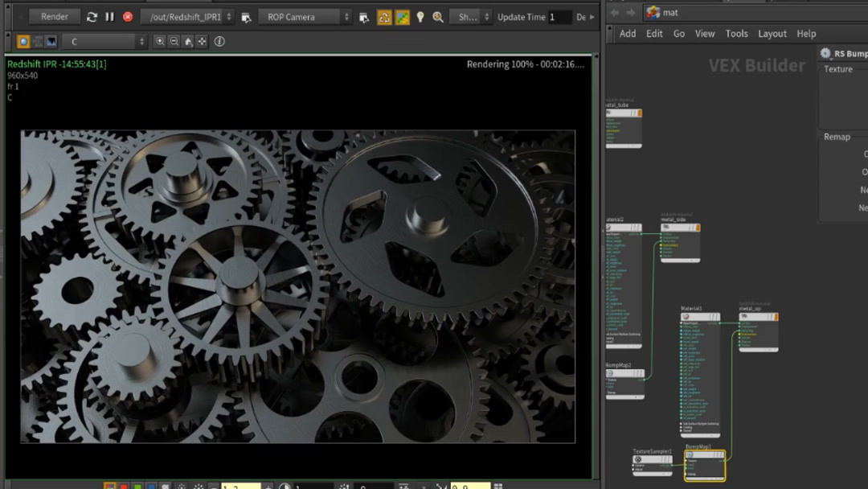
Task: Zoom in on the render view
Action: 160,42
